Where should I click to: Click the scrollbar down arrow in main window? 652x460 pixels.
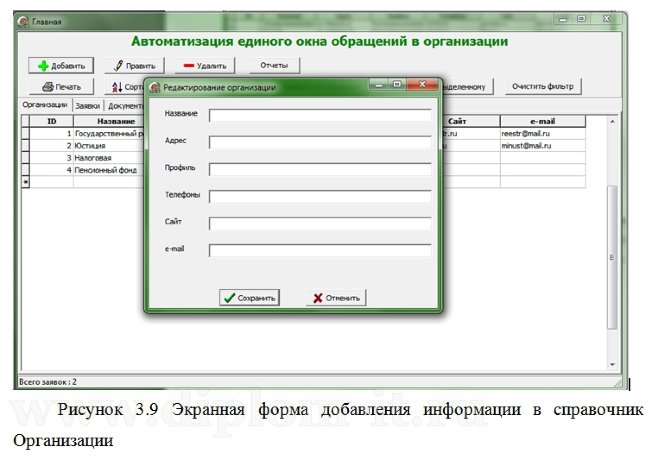point(612,364)
